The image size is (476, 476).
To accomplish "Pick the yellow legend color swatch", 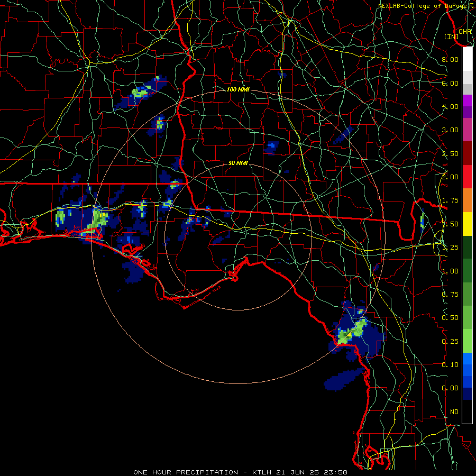I will point(467,224).
